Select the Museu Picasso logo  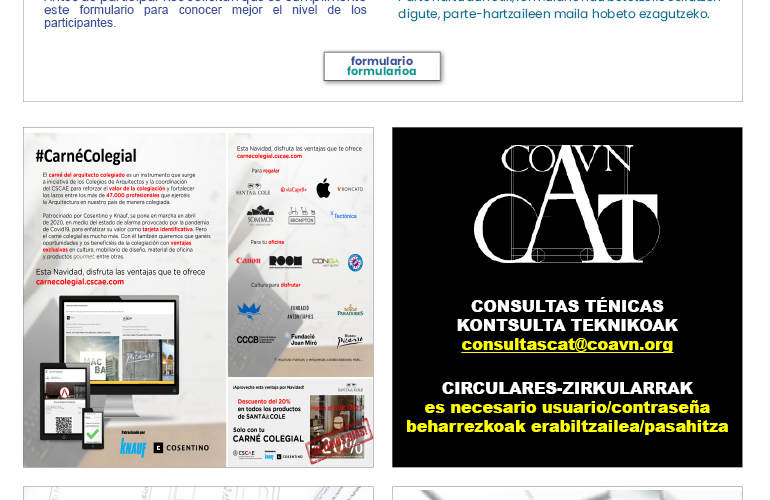(350, 340)
